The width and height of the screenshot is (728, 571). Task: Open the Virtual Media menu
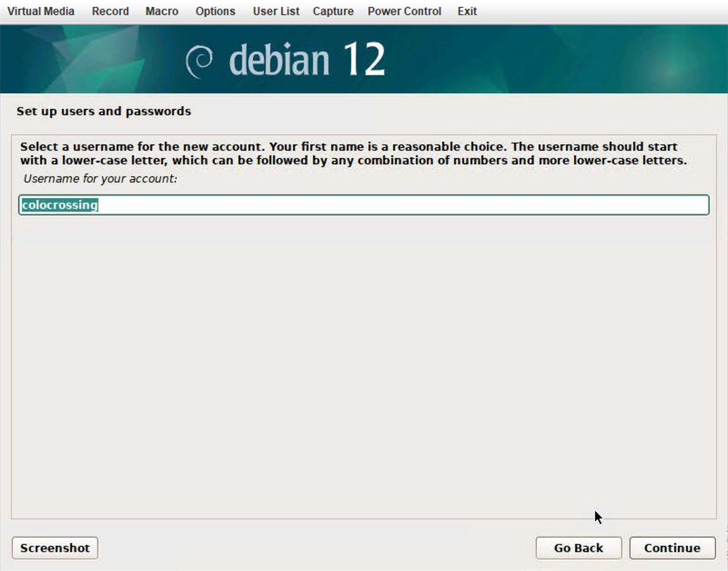pos(40,11)
